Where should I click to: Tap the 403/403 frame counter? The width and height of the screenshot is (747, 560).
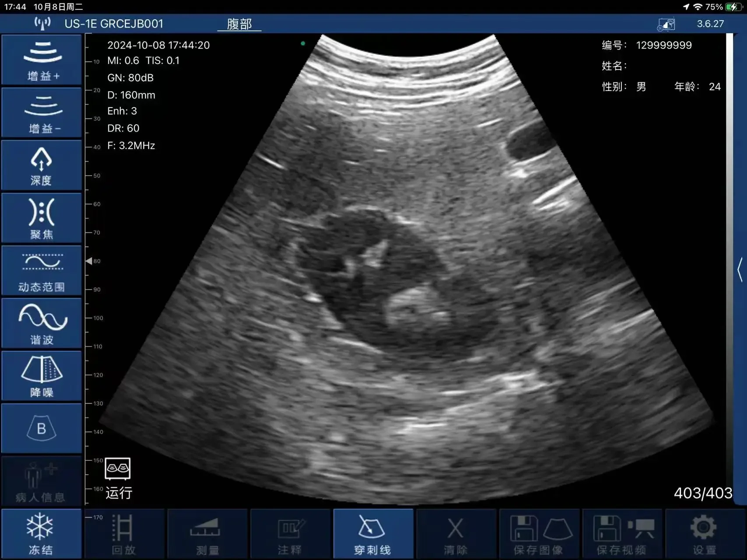point(703,493)
